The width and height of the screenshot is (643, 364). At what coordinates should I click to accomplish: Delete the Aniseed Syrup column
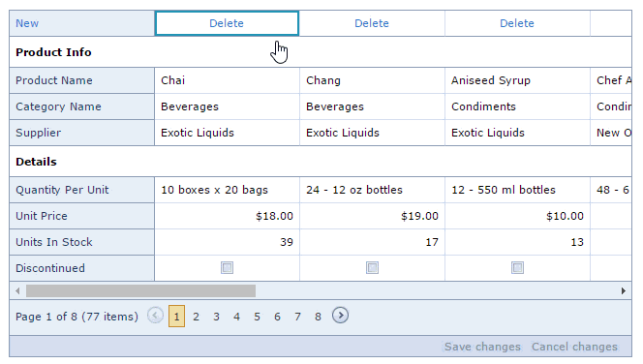(x=517, y=23)
